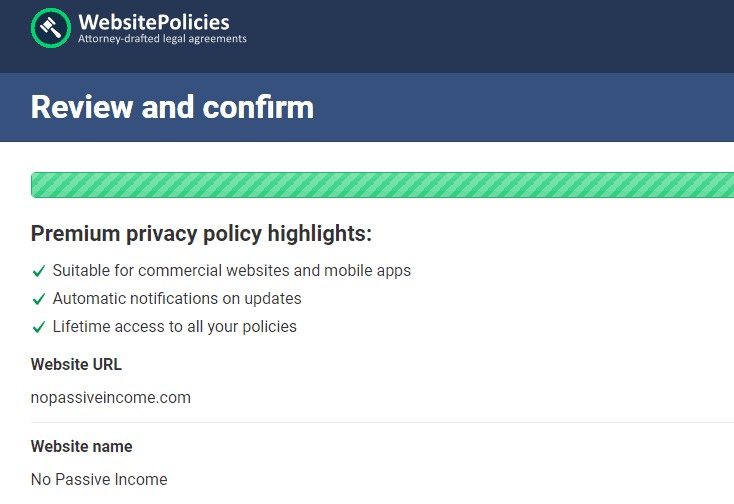Select the nopassiveincome.com URL value
Image resolution: width=734 pixels, height=504 pixels.
click(x=110, y=398)
